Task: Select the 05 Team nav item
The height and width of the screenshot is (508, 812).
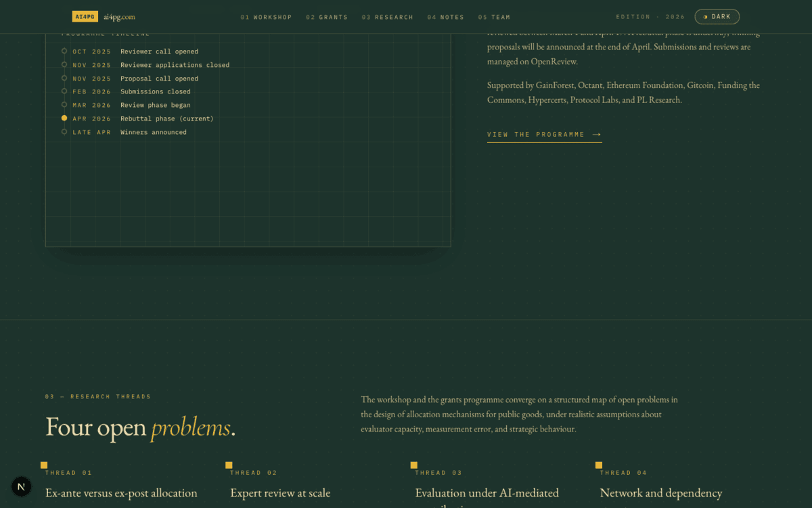Action: [494, 17]
